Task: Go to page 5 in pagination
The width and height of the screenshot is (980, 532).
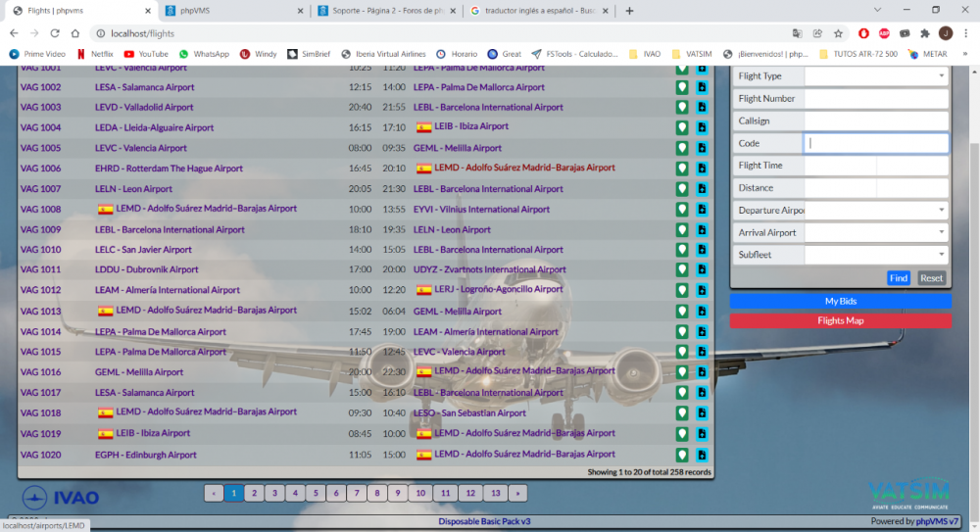Action: click(316, 493)
